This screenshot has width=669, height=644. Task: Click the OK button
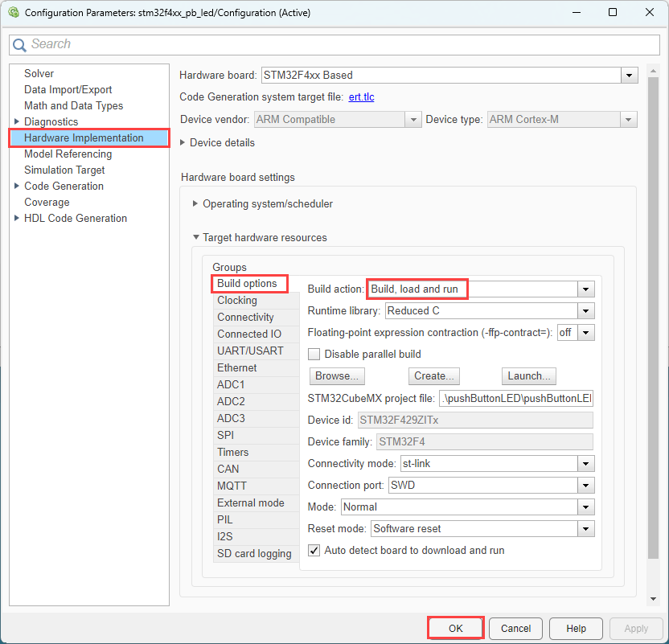tap(456, 628)
